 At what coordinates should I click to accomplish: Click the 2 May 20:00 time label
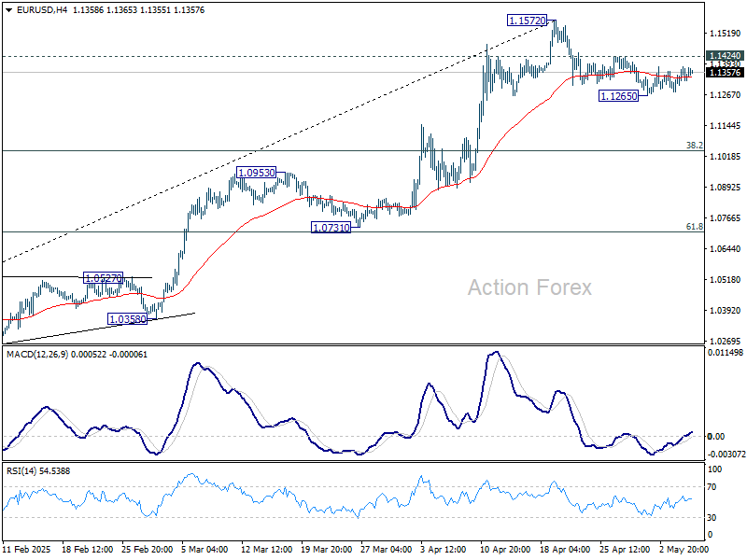pos(683,549)
